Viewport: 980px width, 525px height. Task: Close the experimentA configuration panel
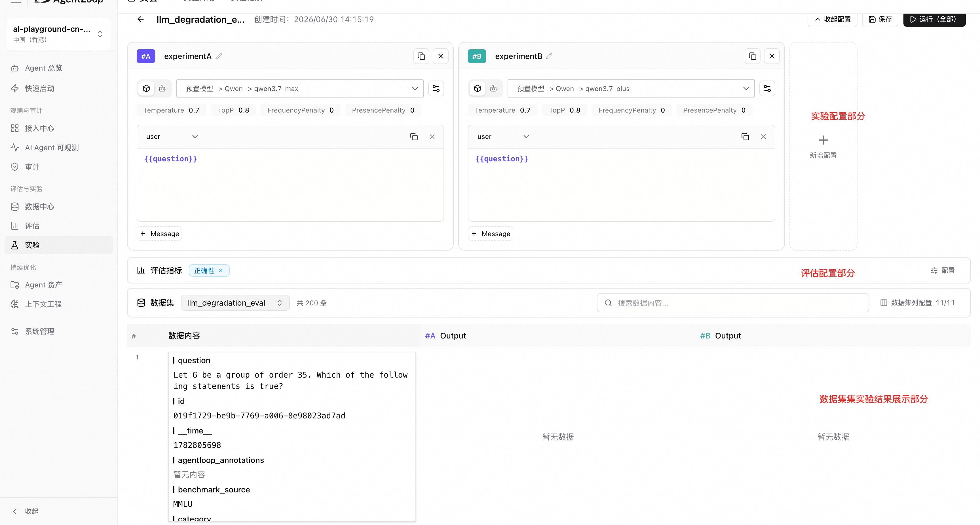(441, 56)
